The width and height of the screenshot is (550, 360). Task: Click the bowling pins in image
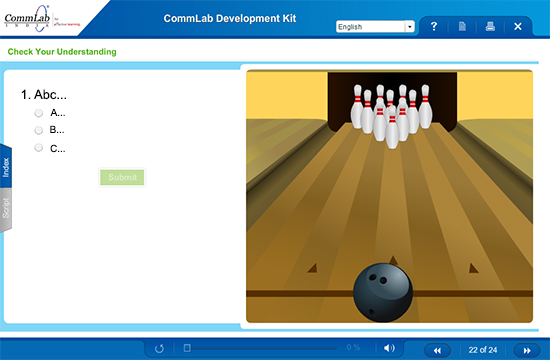pyautogui.click(x=391, y=115)
